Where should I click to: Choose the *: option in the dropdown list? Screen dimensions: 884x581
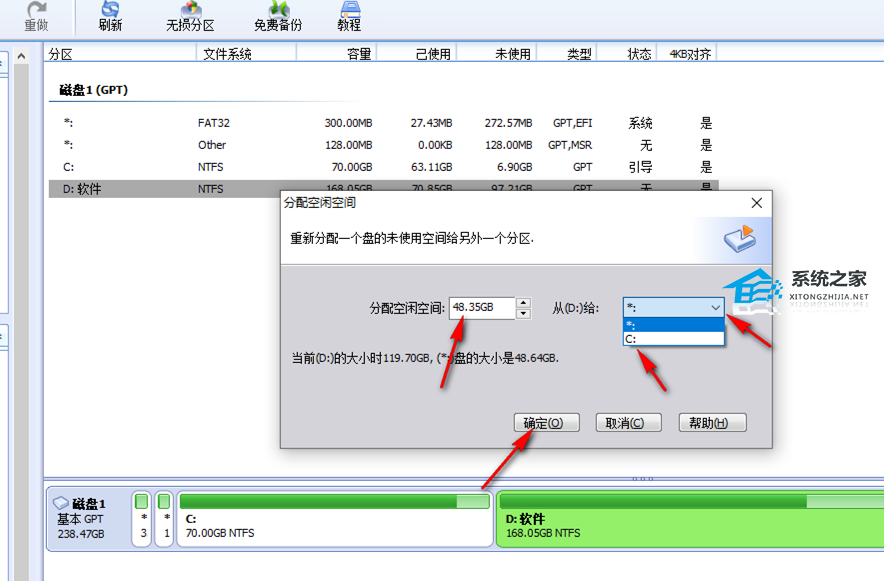tap(674, 325)
